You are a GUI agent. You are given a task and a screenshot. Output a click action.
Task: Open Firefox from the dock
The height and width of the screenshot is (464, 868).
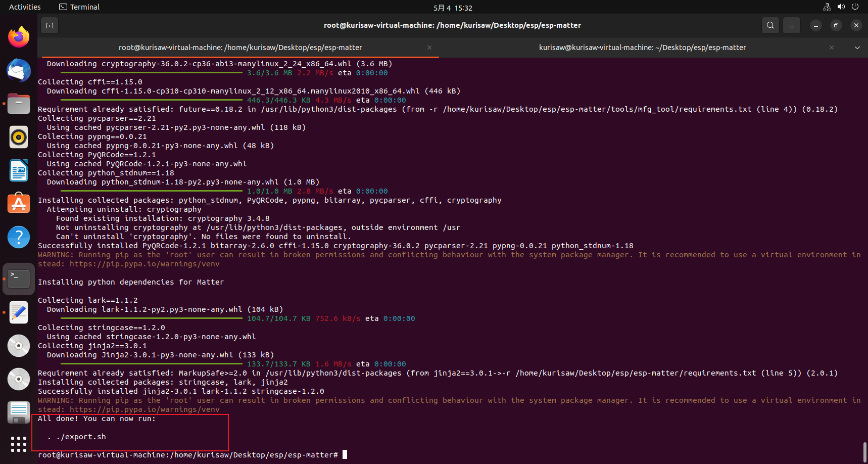click(x=19, y=37)
